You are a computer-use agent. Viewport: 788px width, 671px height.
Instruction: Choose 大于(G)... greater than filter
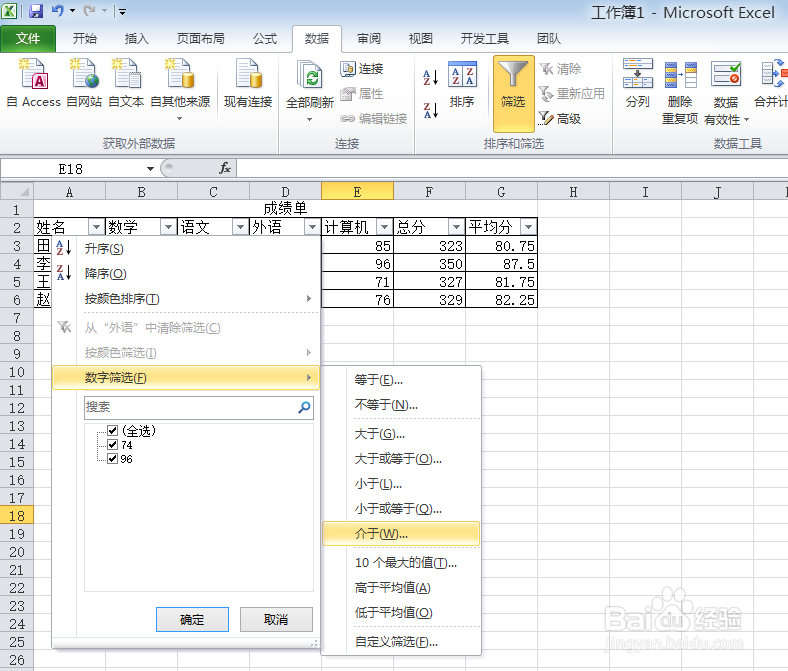[x=401, y=434]
